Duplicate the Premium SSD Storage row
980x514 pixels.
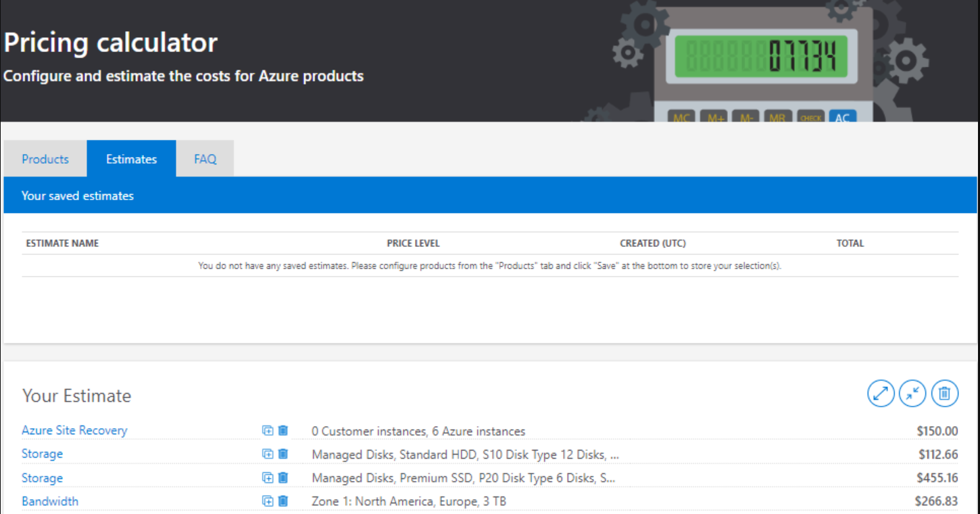pyautogui.click(x=268, y=477)
